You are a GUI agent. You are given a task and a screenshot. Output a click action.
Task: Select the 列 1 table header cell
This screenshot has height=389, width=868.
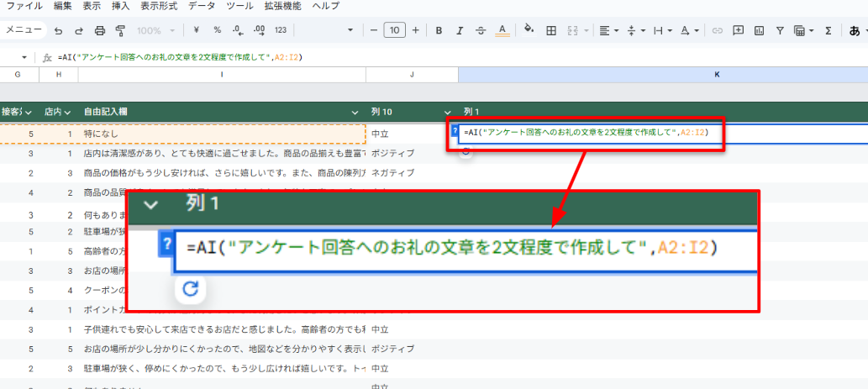click(663, 112)
